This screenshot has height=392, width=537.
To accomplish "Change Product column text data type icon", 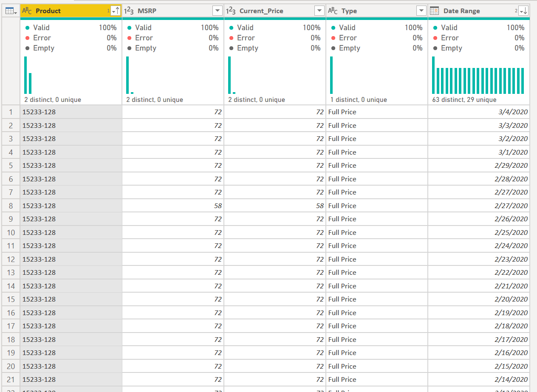I will point(27,11).
